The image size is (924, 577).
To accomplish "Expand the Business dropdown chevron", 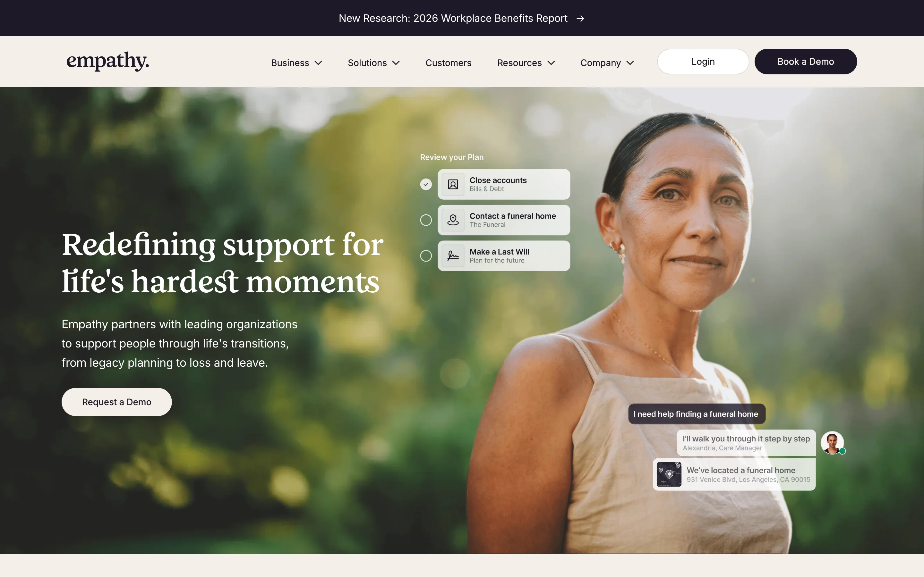I will coord(319,63).
